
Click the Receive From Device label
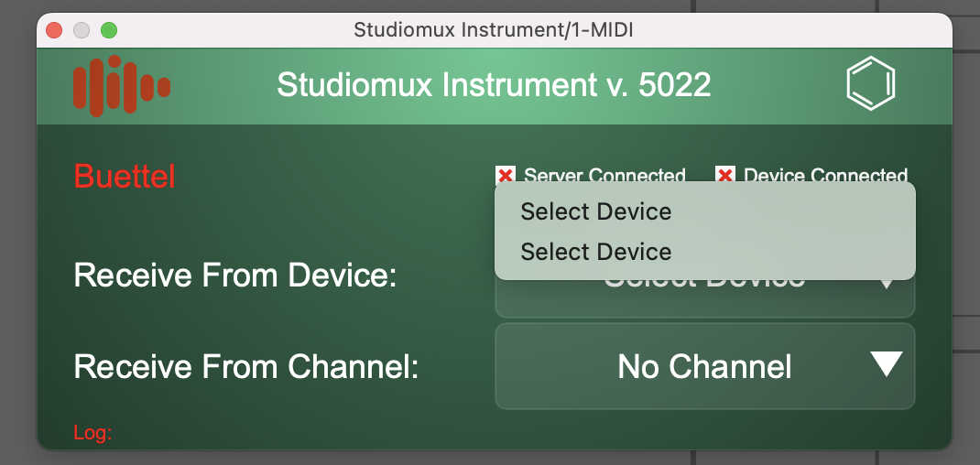(x=235, y=275)
